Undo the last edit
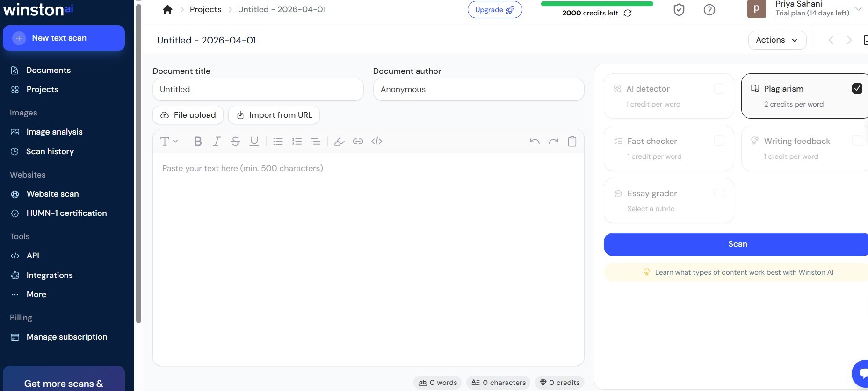The image size is (868, 391). point(535,142)
